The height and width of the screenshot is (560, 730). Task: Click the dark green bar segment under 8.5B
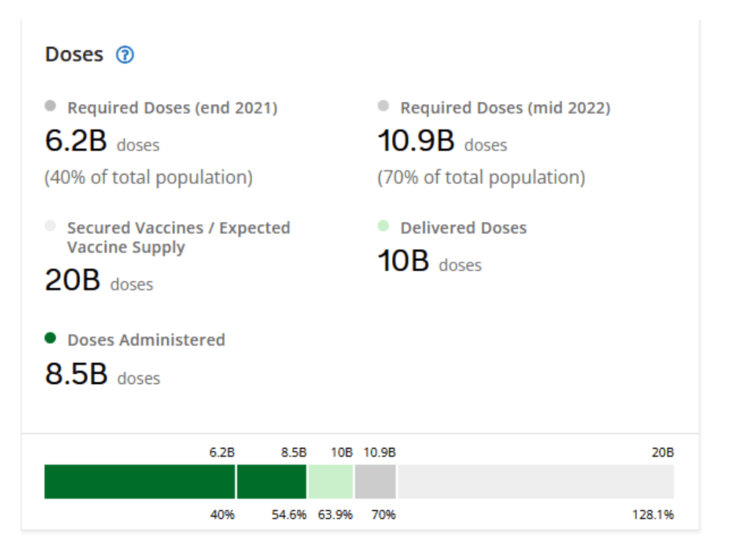pos(271,482)
